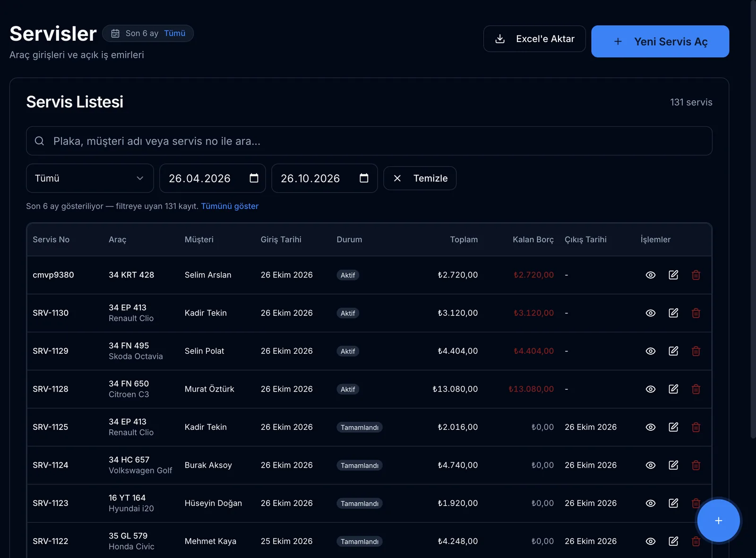Image resolution: width=756 pixels, height=558 pixels.
Task: Open Yeni Servis Aç button
Action: pyautogui.click(x=660, y=42)
